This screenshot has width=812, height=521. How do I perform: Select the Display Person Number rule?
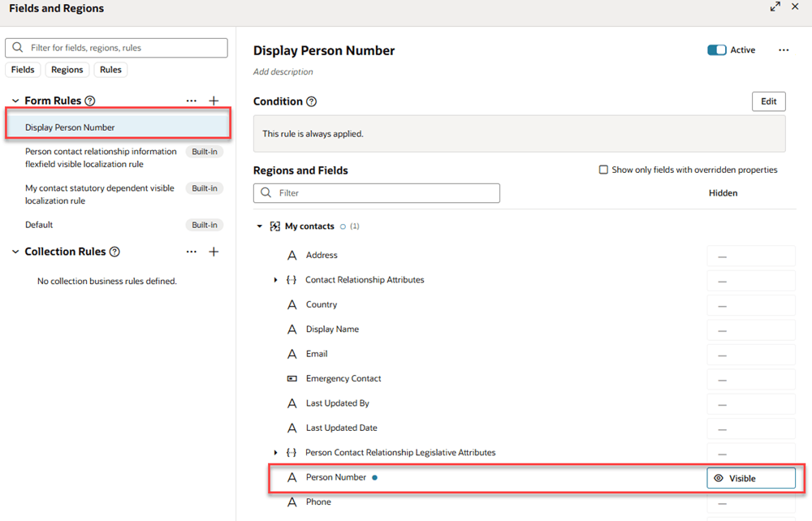pyautogui.click(x=118, y=127)
